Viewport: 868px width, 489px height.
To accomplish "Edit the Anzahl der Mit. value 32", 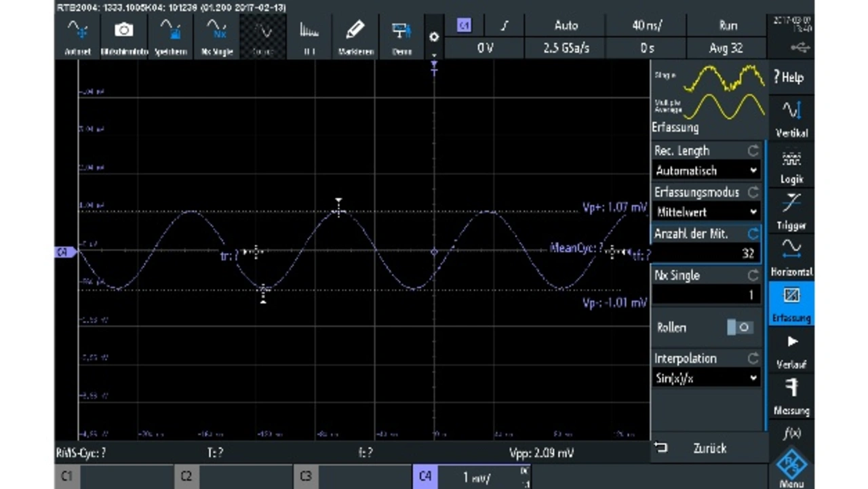I will (x=706, y=254).
